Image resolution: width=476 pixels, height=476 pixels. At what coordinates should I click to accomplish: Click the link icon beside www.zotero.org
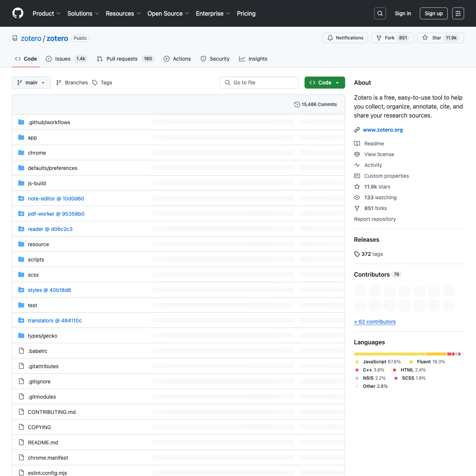click(357, 130)
